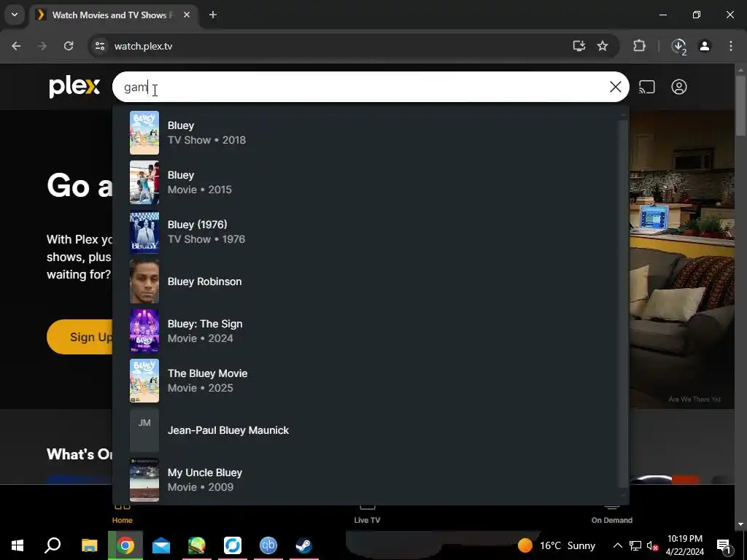Switch to Live TV tab
The image size is (747, 560).
368,514
